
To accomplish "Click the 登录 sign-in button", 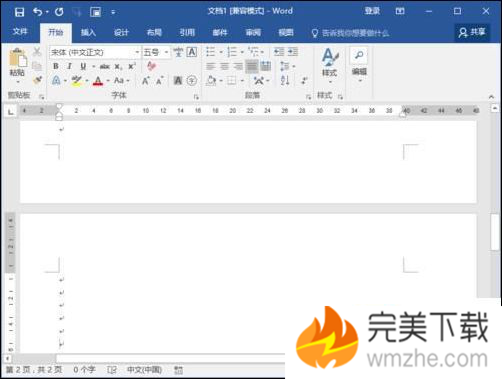I will [372, 11].
